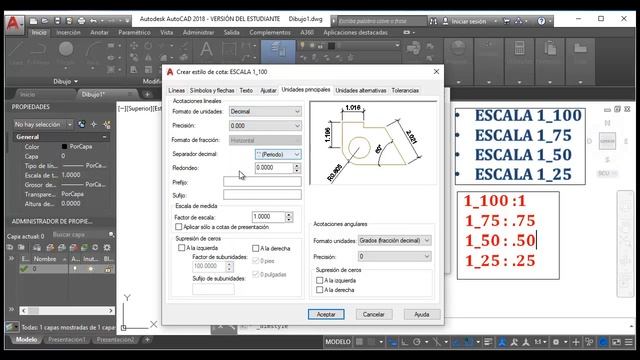Switch to the Ajustar tab
The width and height of the screenshot is (640, 360).
[268, 91]
